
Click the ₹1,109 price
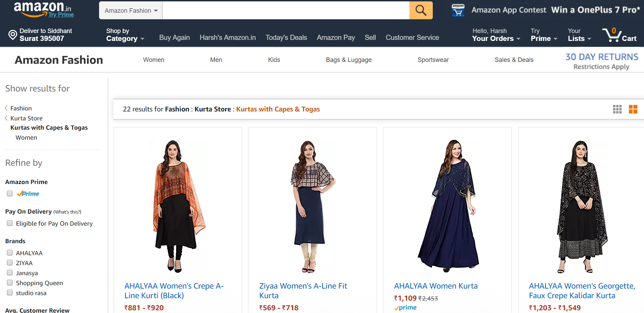tap(405, 298)
